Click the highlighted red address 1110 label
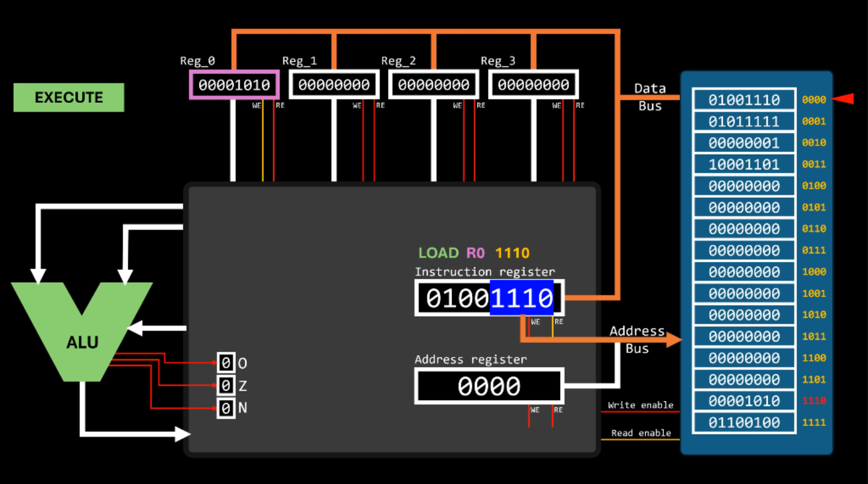Viewport: 868px width, 484px height. 814,401
